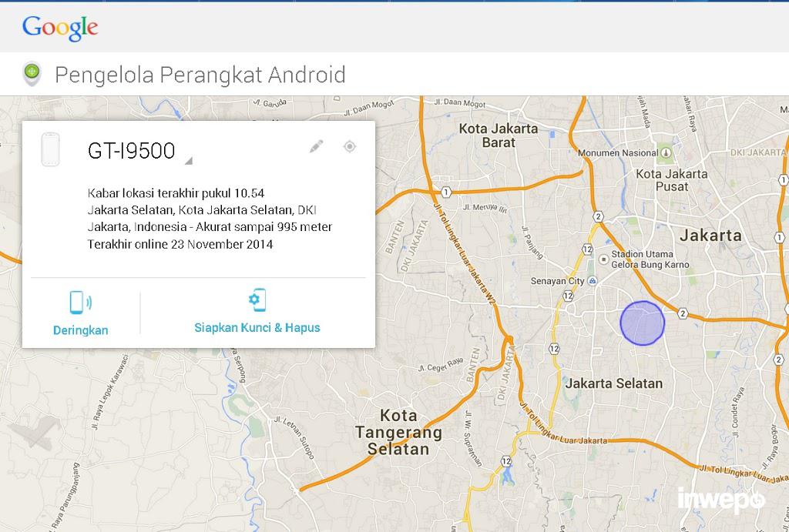Click the Monumen Nasional map marker
The height and width of the screenshot is (532, 789).
click(x=666, y=152)
